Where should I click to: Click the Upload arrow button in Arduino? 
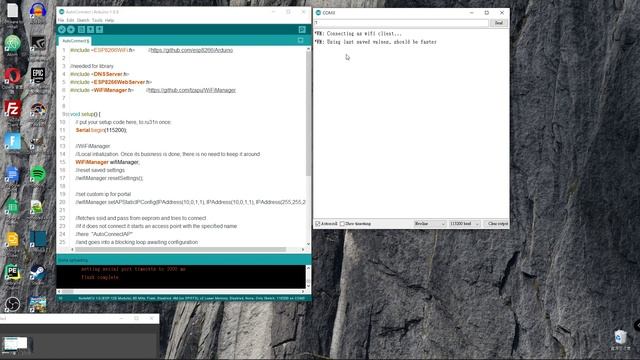(x=71, y=29)
